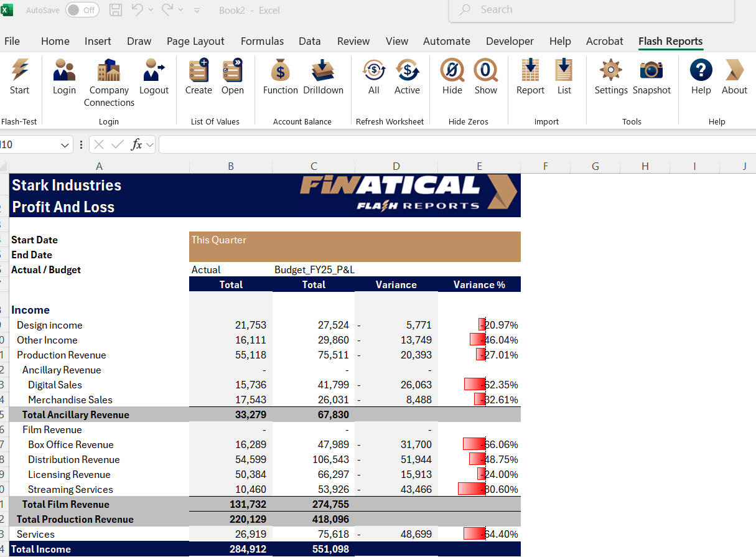The image size is (756, 557).
Task: Select column B header
Action: point(231,166)
